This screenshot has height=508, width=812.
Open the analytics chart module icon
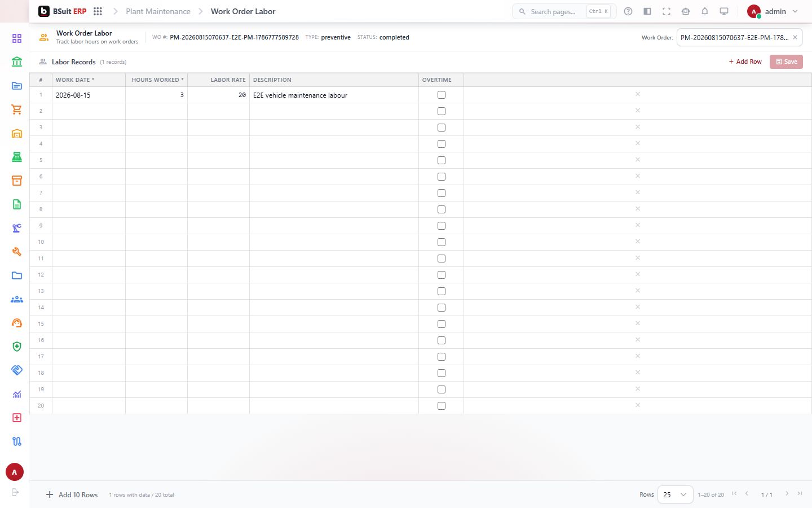click(x=17, y=394)
